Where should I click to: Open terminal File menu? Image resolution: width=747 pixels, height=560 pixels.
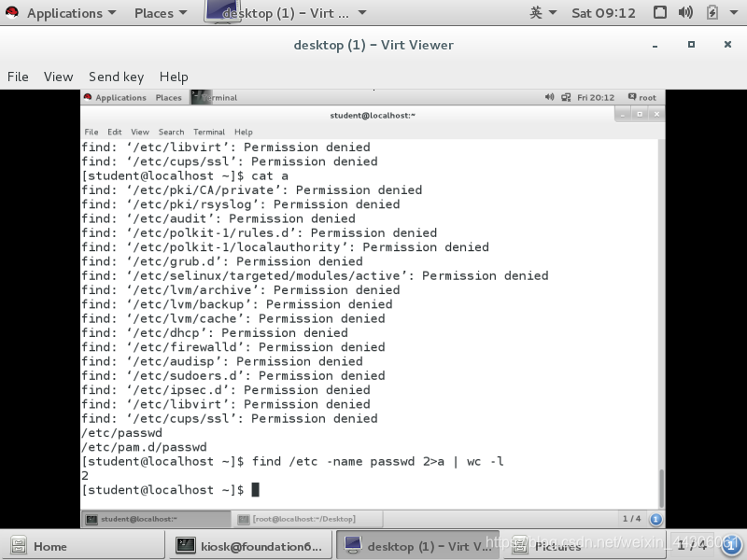(x=91, y=132)
